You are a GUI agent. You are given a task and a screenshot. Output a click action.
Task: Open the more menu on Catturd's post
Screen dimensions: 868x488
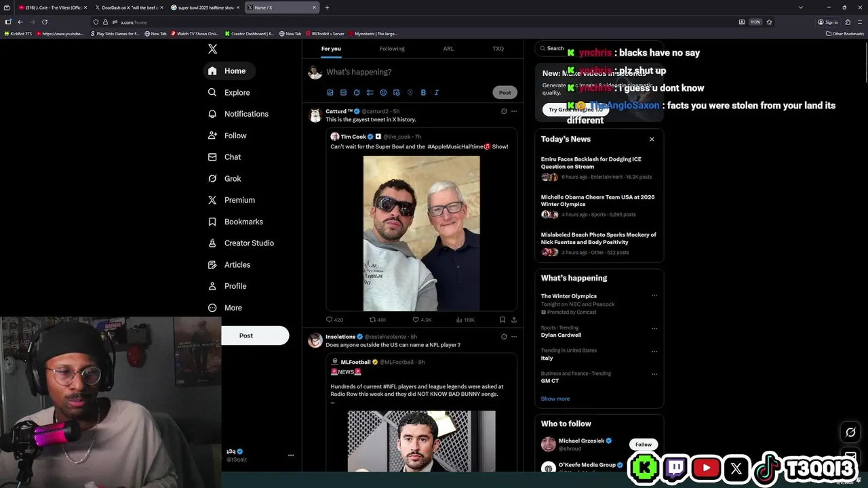coord(514,111)
